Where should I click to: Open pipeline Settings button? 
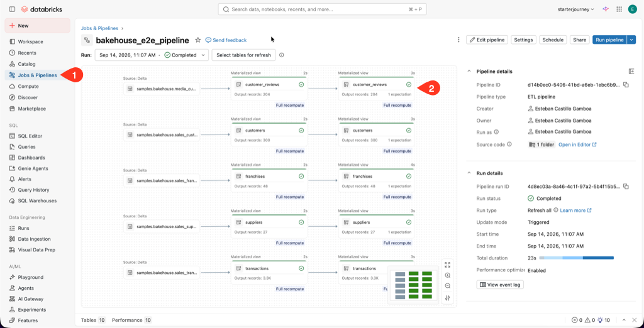tap(524, 40)
